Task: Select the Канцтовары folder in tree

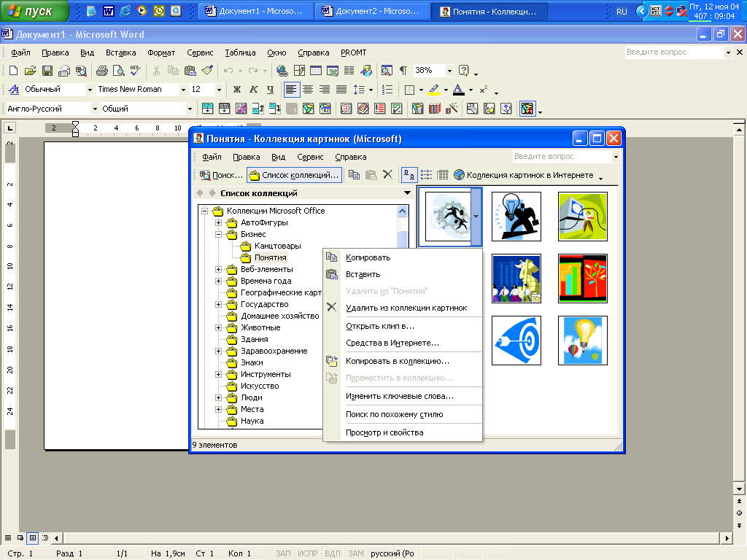Action: (x=278, y=246)
